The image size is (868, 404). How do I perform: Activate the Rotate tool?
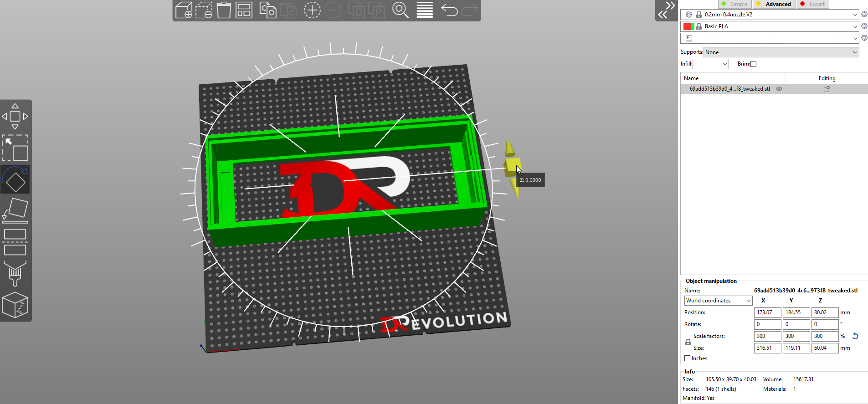(x=15, y=179)
